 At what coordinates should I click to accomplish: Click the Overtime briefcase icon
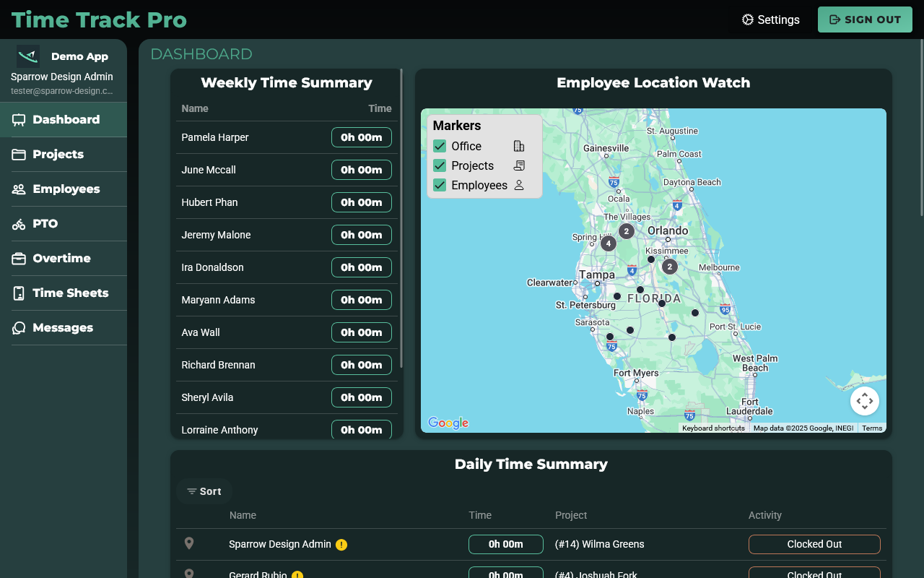[19, 259]
